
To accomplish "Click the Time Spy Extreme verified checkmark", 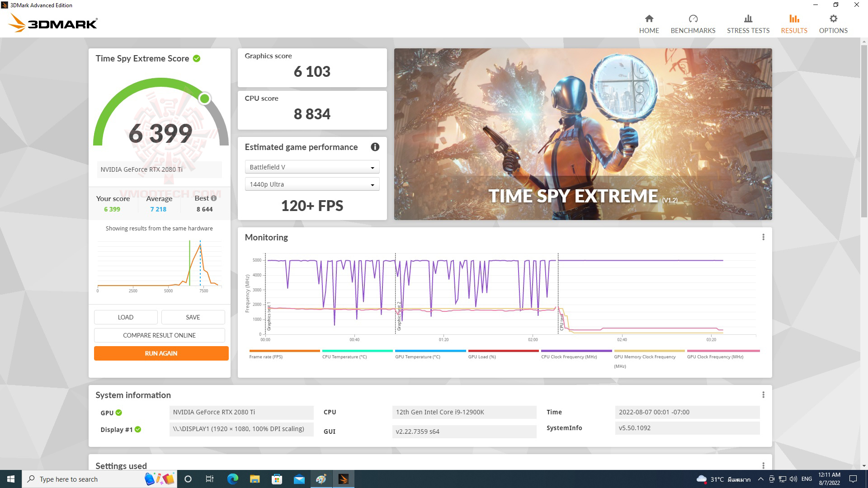I will pos(196,58).
